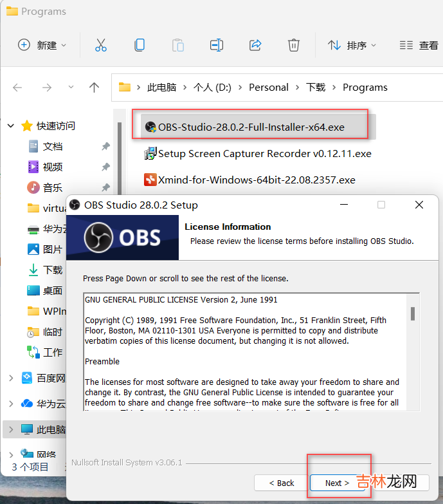Expand the 此电脑 tree node

[11, 429]
